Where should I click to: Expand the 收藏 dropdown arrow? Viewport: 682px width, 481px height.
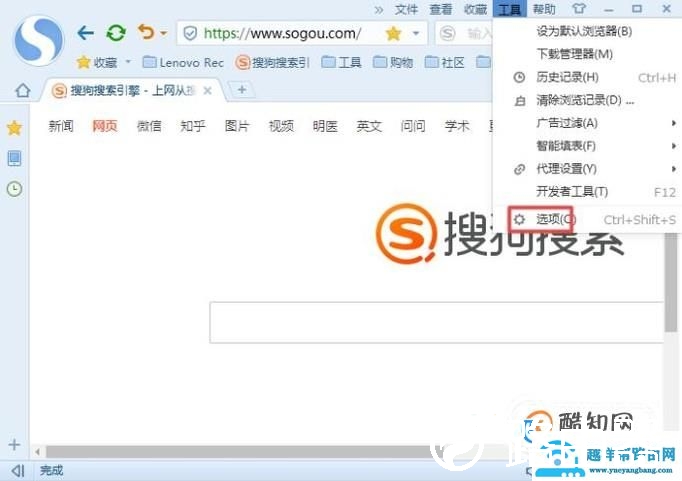[x=128, y=62]
